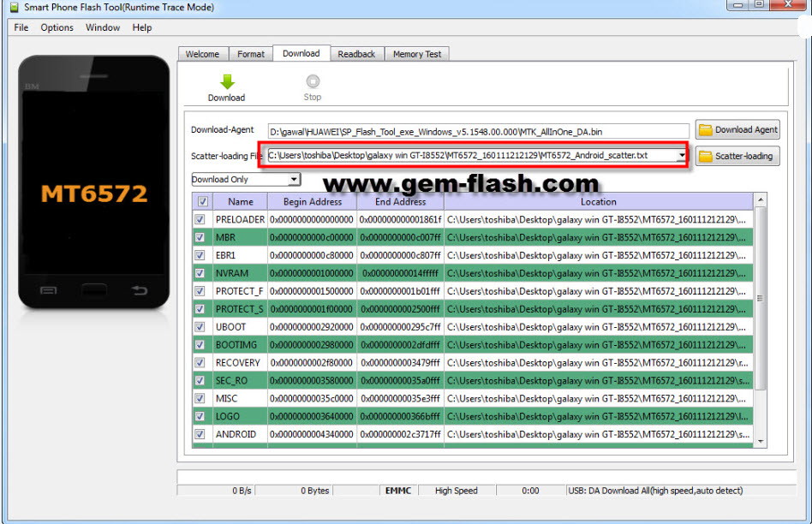Viewport: 812px width, 524px height.
Task: Toggle the SEC_RO partition checkbox
Action: click(200, 380)
